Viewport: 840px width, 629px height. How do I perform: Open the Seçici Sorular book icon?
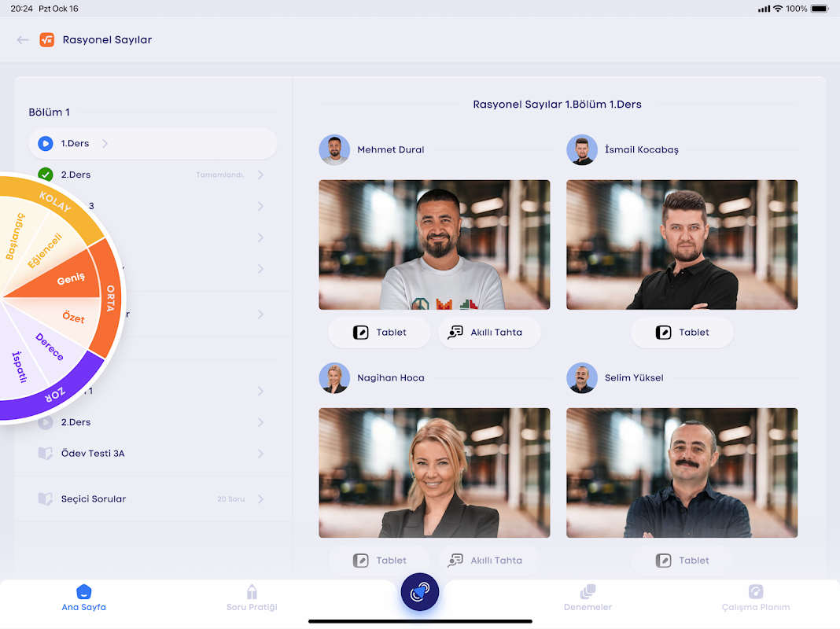(x=46, y=499)
